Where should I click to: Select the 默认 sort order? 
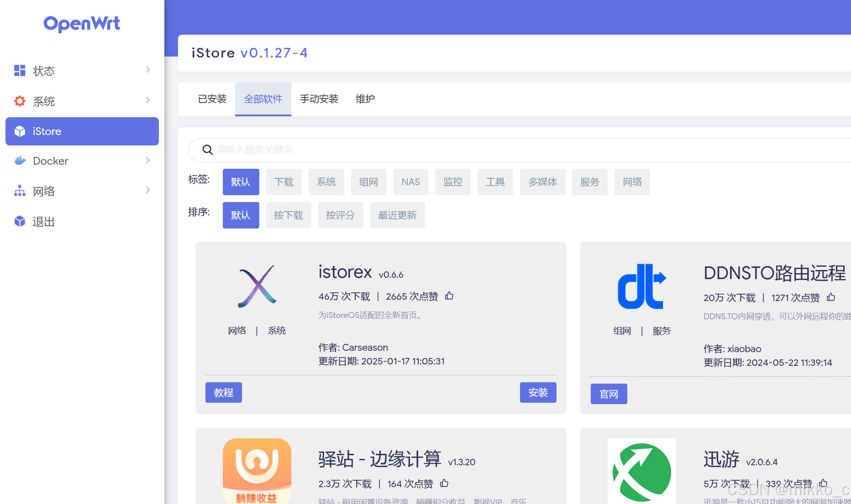241,215
